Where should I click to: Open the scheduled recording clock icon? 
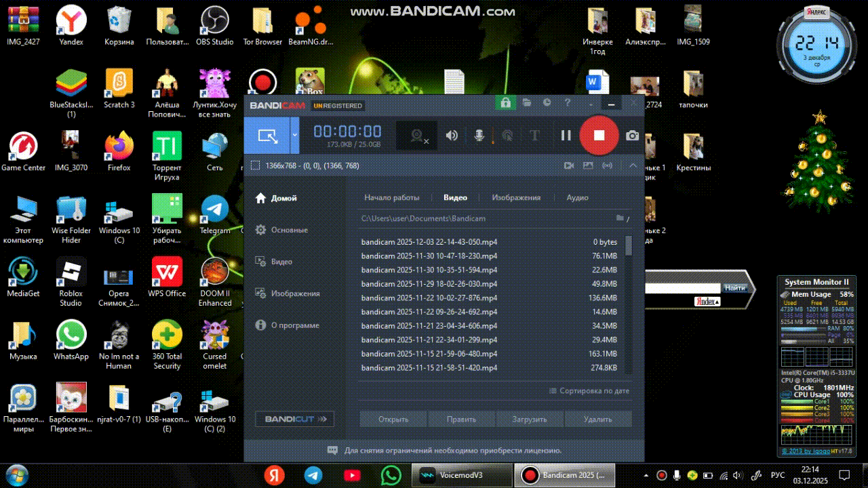tap(547, 103)
